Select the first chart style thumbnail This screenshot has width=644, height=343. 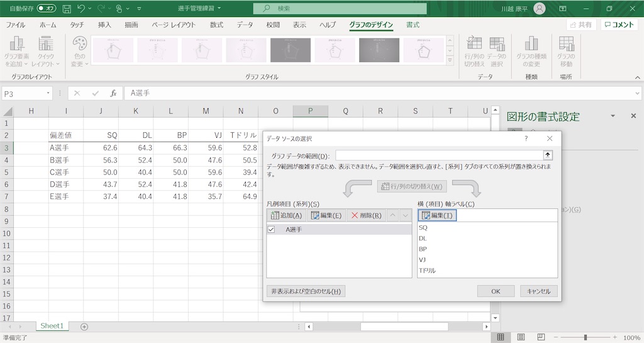click(x=113, y=50)
